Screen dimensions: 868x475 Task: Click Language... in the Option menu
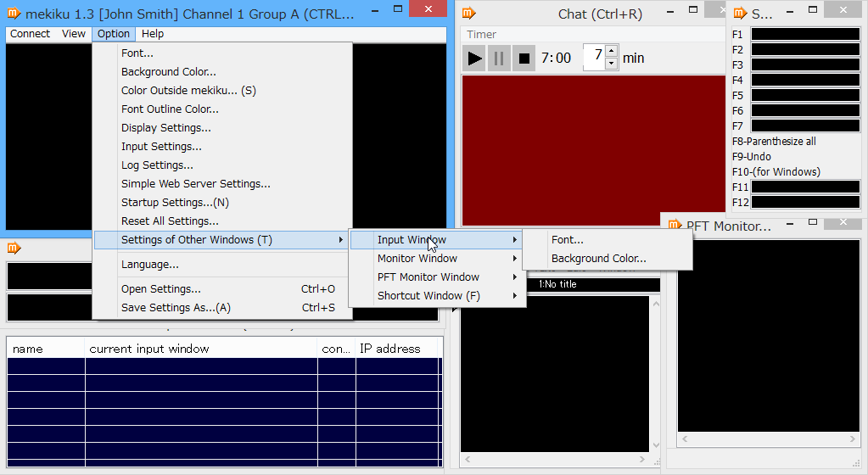point(149,265)
